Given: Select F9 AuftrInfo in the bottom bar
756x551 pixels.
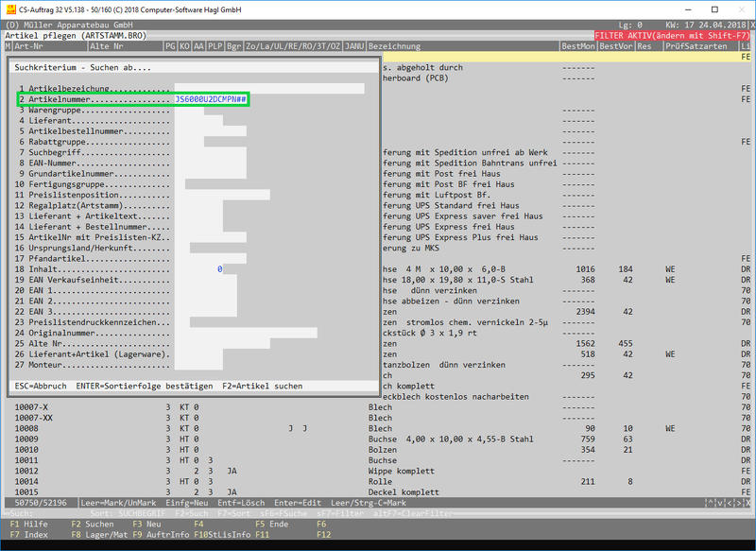Looking at the screenshot, I should point(159,535).
